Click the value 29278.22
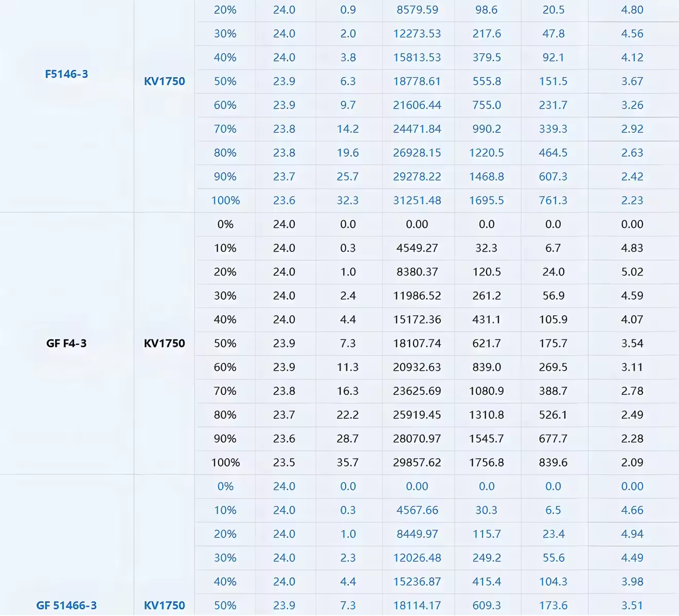Screen dimensions: 679x616 coord(417,176)
